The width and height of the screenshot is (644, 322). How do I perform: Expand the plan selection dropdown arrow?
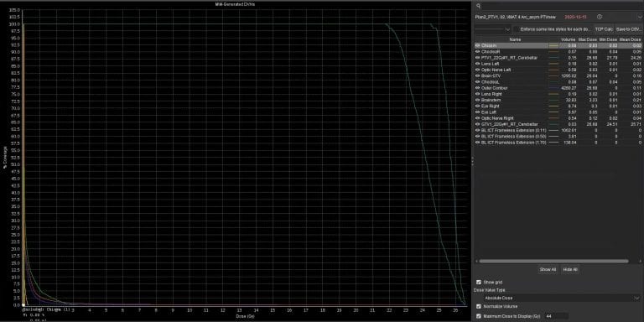point(639,18)
